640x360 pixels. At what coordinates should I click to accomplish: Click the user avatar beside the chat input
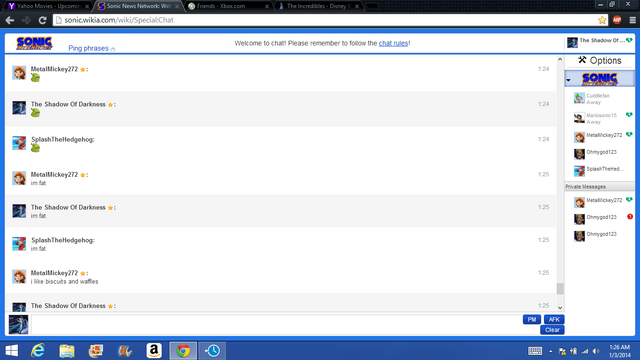[x=19, y=325]
